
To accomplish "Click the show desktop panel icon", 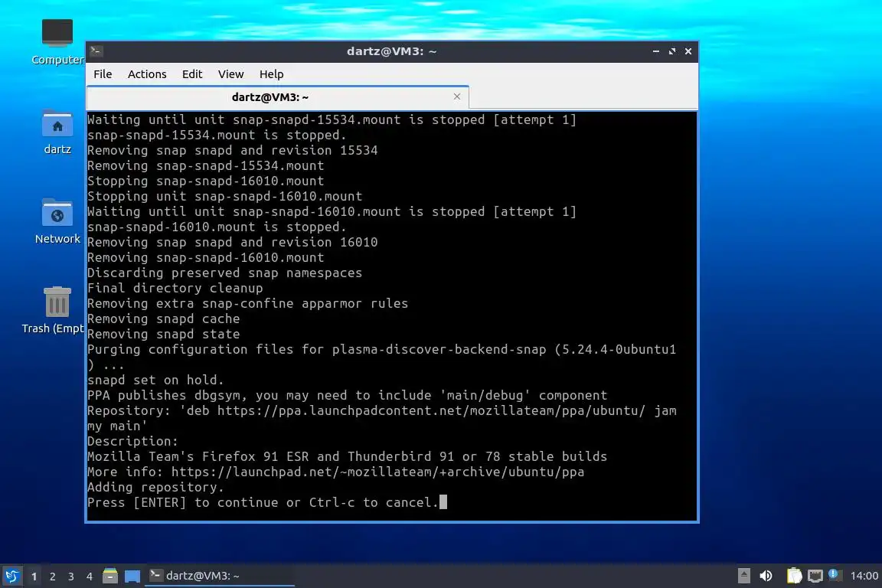I will (132, 577).
